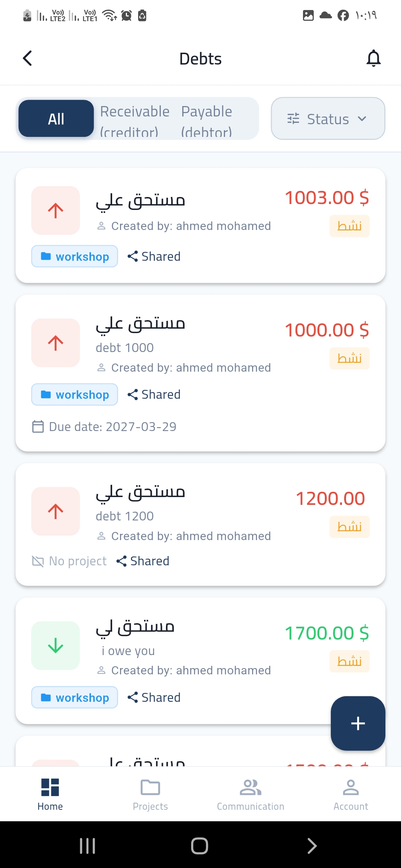The width and height of the screenshot is (401, 868).
Task: Open the Communication tab
Action: coord(251,795)
